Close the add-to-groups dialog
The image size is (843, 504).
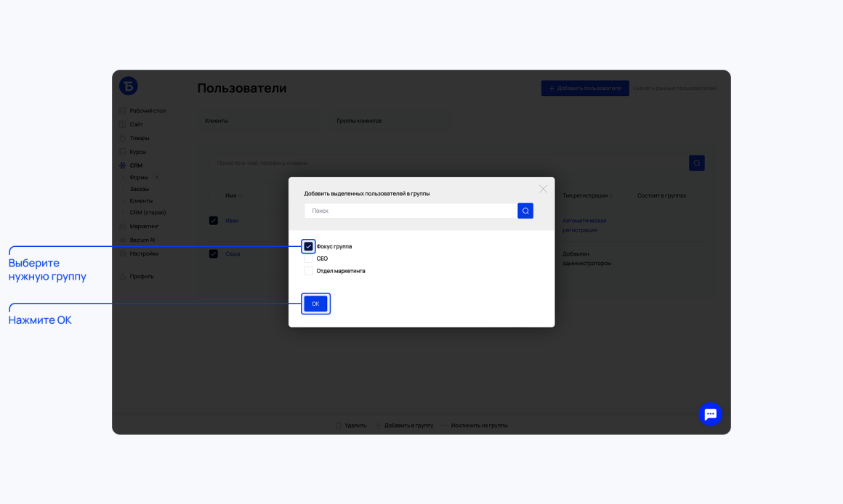[x=543, y=189]
